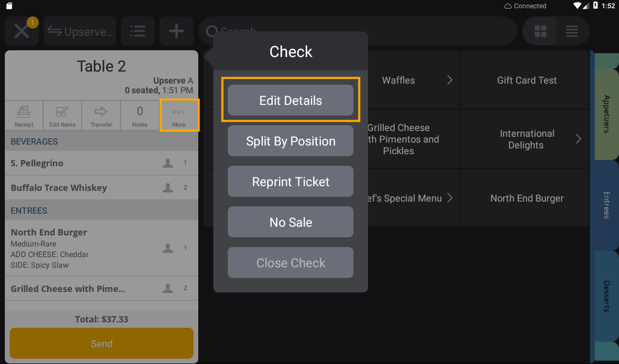Add Grilled Cheese with Pimentos and Pickles
The image size is (619, 364).
414,139
